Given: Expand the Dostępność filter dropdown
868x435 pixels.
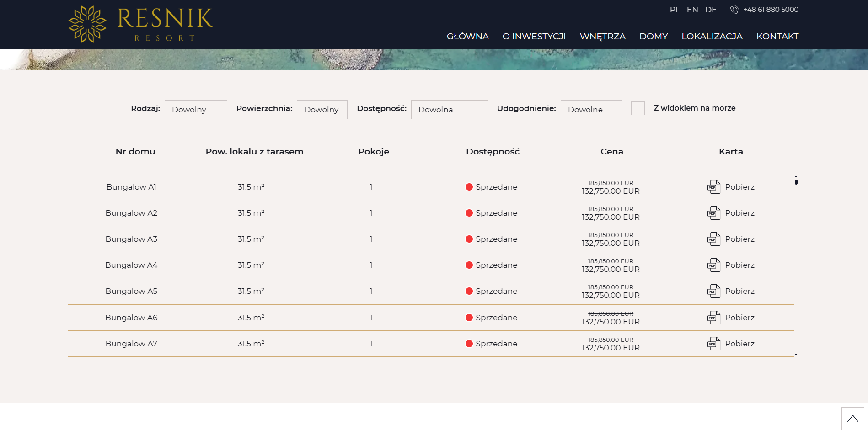Looking at the screenshot, I should 450,110.
